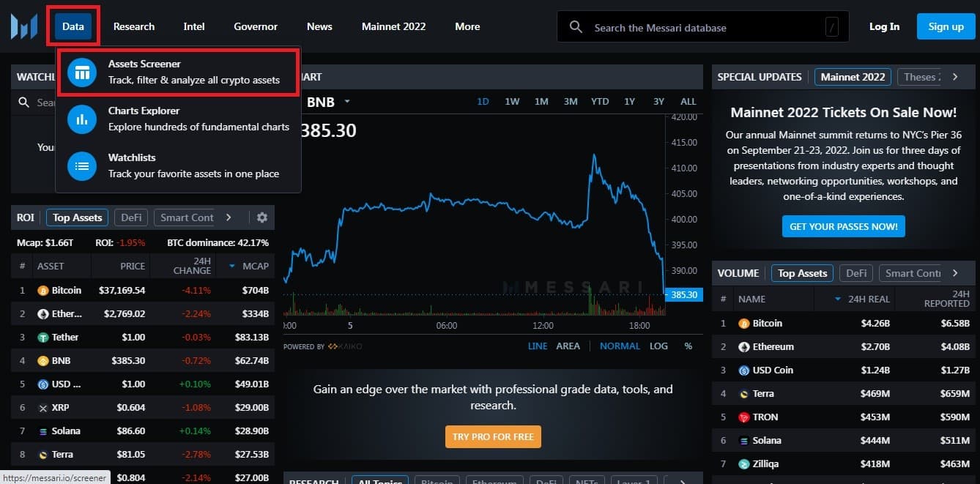Screen dimensions: 980x484
Task: Open the Intel menu
Action: coord(194,26)
